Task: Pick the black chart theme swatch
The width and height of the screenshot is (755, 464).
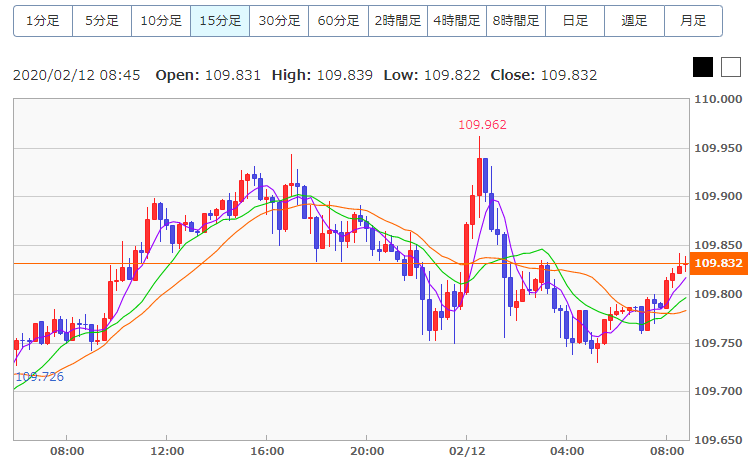Action: [x=703, y=67]
